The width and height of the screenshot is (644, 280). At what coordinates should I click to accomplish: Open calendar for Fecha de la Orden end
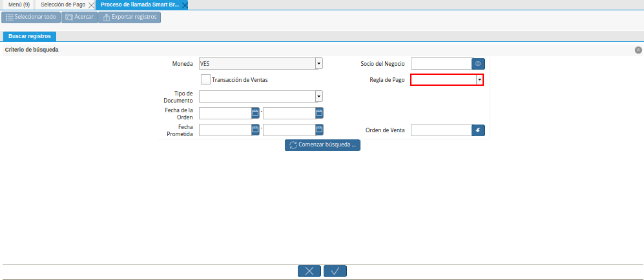pyautogui.click(x=319, y=113)
